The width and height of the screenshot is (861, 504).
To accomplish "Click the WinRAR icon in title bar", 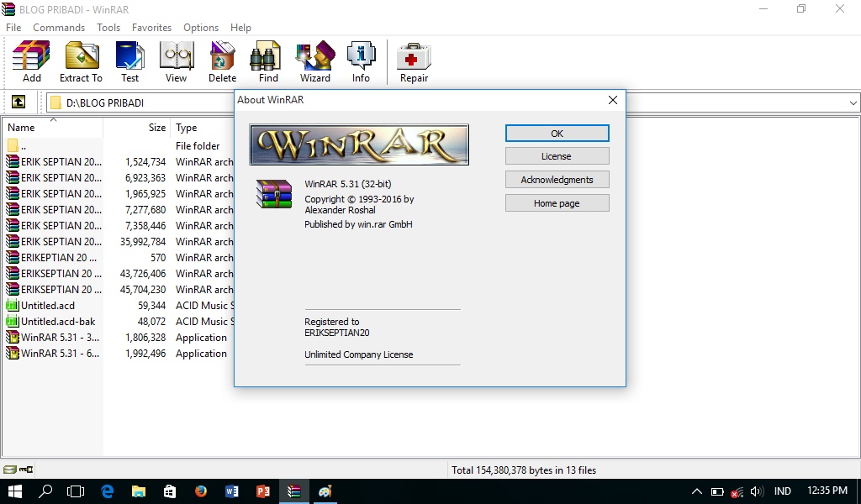I will coord(8,9).
